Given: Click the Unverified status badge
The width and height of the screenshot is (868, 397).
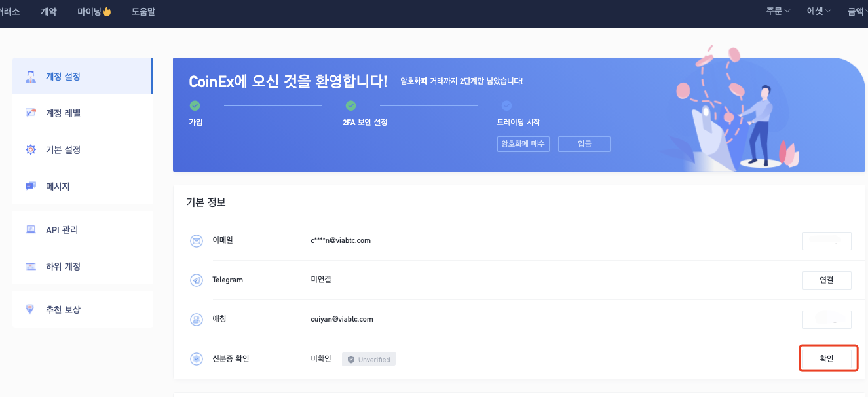Looking at the screenshot, I should pyautogui.click(x=369, y=359).
